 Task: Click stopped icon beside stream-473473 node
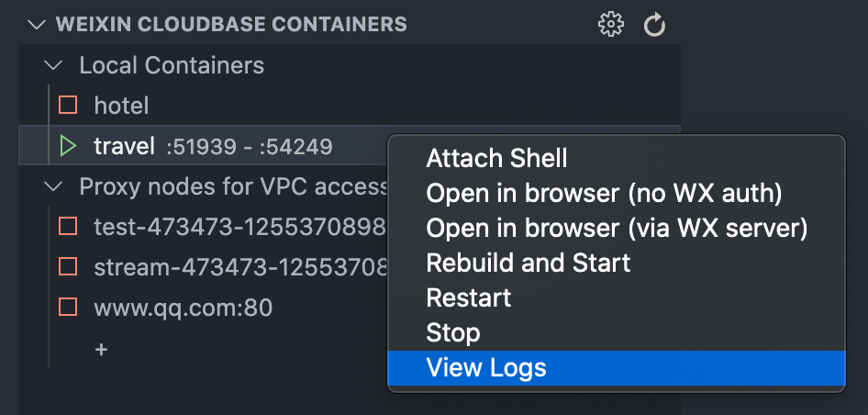click(x=68, y=267)
